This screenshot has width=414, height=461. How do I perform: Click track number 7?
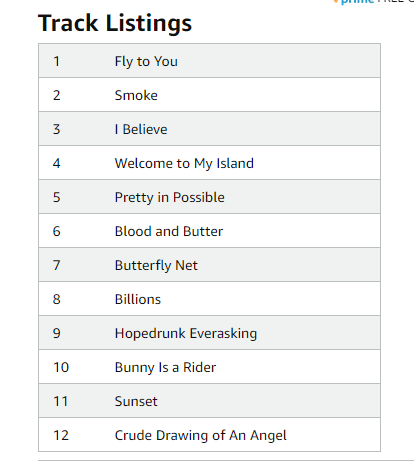[x=57, y=265]
